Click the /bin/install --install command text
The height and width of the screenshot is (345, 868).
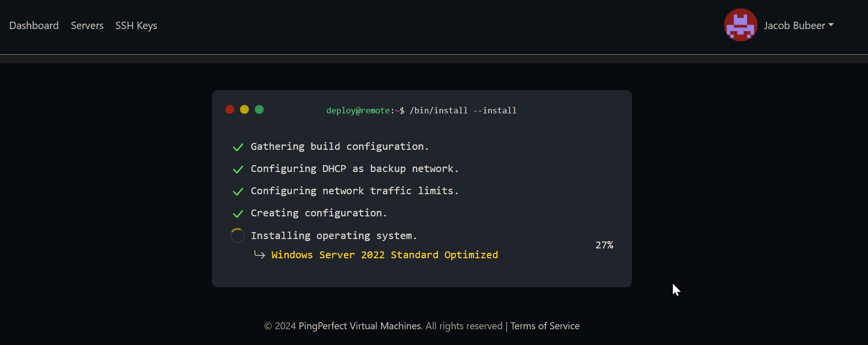point(463,110)
